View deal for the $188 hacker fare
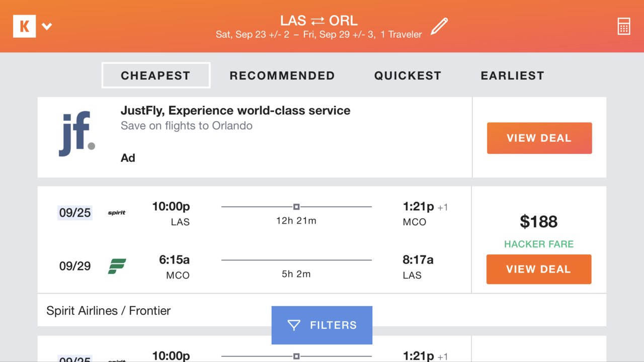This screenshot has width=644, height=362. click(539, 269)
